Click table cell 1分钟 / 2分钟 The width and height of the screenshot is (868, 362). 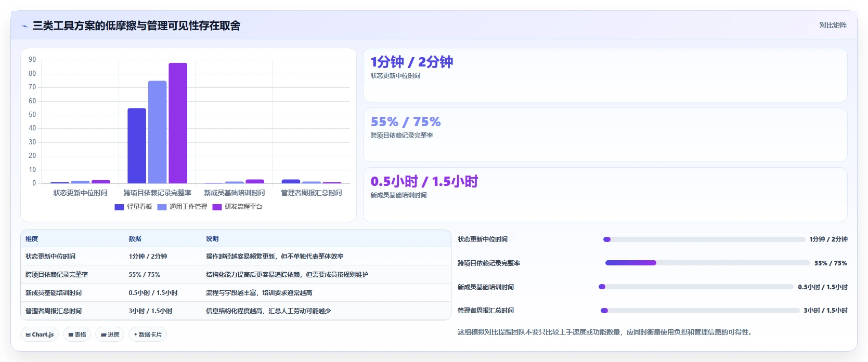[148, 257]
